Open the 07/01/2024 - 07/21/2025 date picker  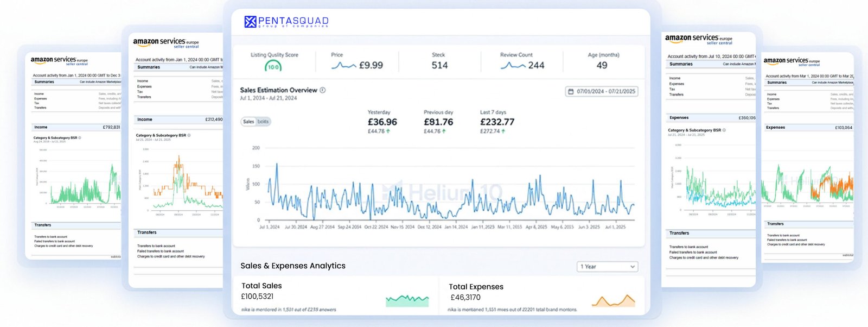point(605,92)
